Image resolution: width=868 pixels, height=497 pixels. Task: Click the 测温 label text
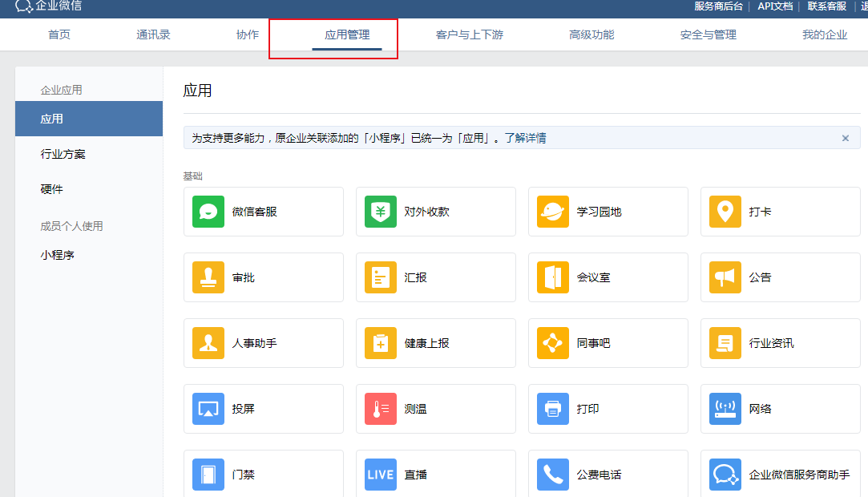pos(415,409)
